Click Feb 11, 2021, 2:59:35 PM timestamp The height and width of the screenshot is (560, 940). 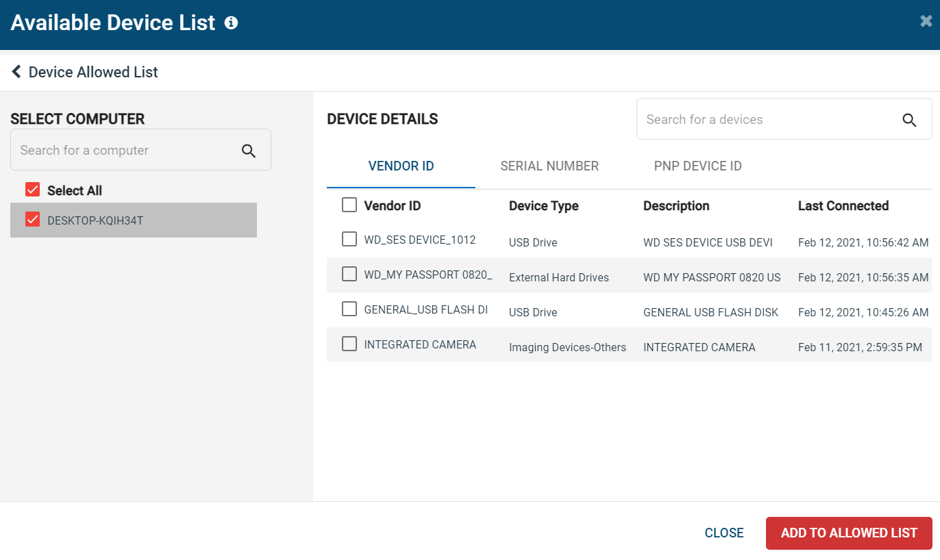point(860,347)
